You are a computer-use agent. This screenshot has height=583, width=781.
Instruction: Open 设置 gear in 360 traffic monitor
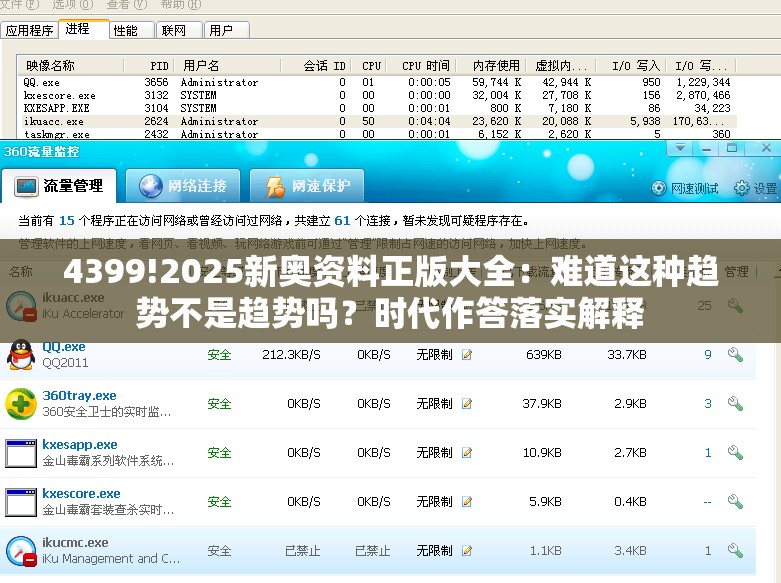[x=755, y=188]
